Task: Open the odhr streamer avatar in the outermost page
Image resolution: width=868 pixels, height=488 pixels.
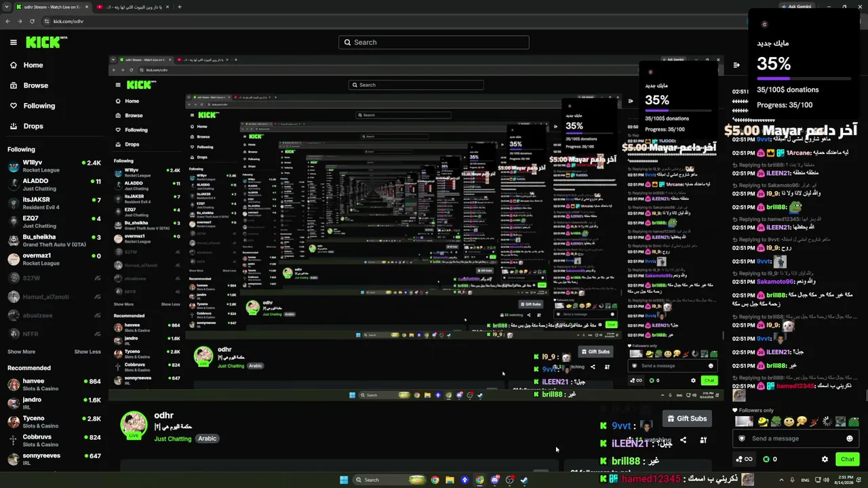Action: [134, 425]
